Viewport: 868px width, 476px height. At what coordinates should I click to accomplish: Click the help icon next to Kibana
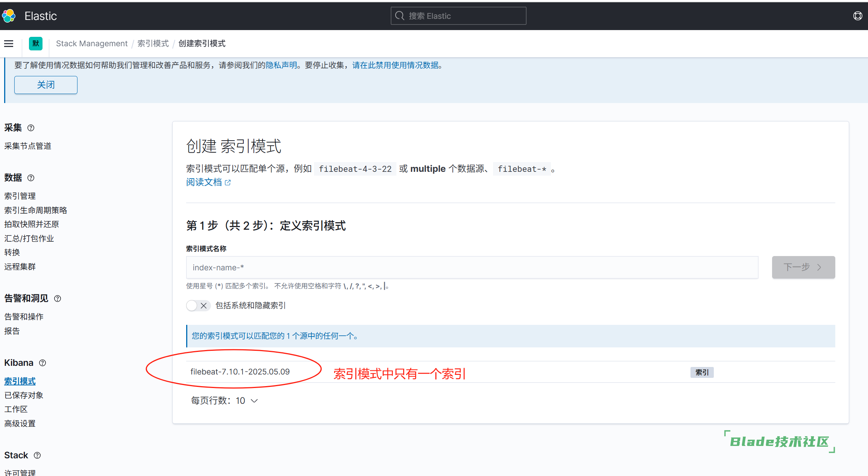pyautogui.click(x=42, y=363)
